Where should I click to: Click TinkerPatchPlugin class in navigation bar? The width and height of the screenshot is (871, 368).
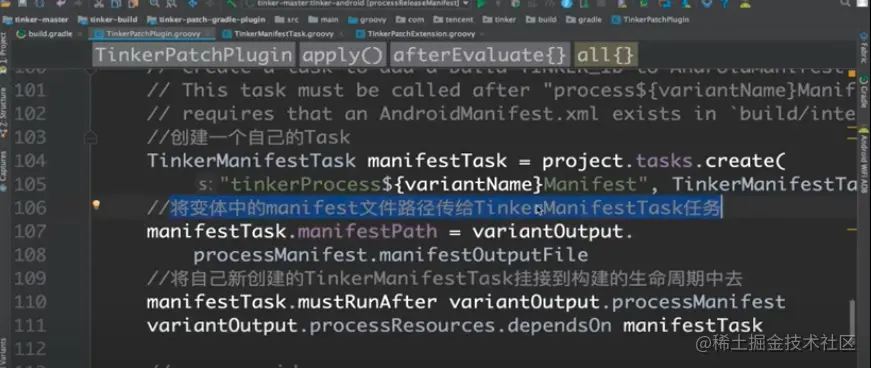click(650, 19)
